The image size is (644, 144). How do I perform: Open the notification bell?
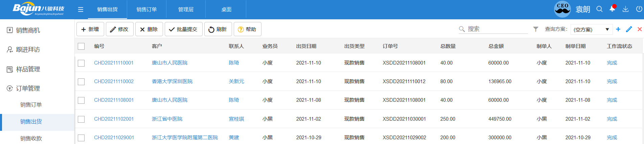(x=612, y=9)
